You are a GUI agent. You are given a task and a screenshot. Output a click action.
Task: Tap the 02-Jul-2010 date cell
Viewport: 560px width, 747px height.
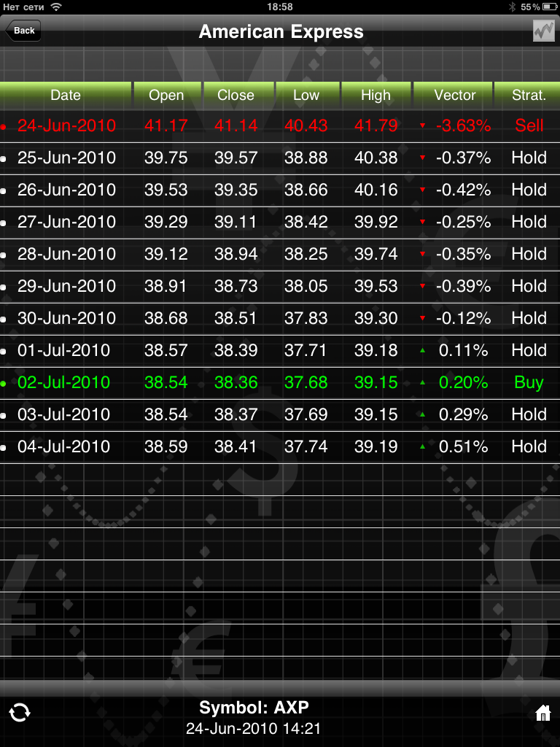pos(64,382)
